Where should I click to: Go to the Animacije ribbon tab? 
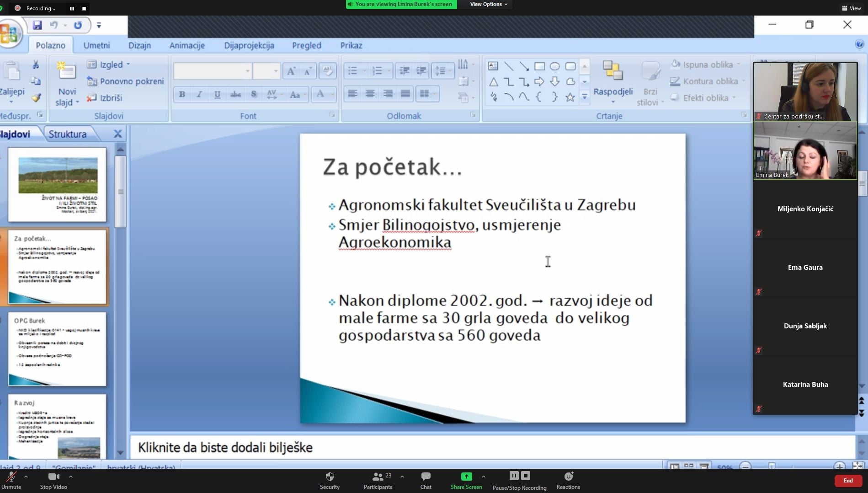pos(187,45)
